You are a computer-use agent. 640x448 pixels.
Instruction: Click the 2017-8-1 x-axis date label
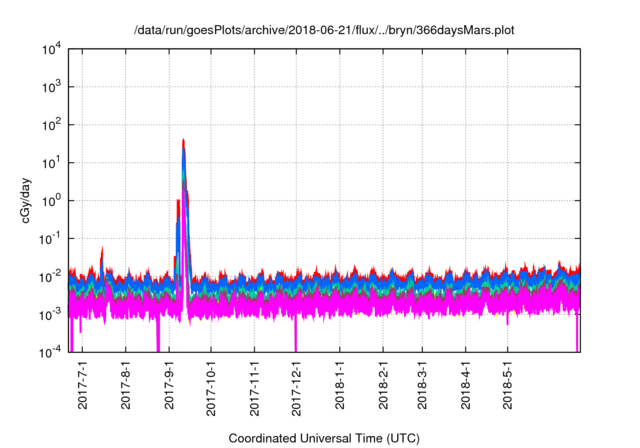coord(126,385)
